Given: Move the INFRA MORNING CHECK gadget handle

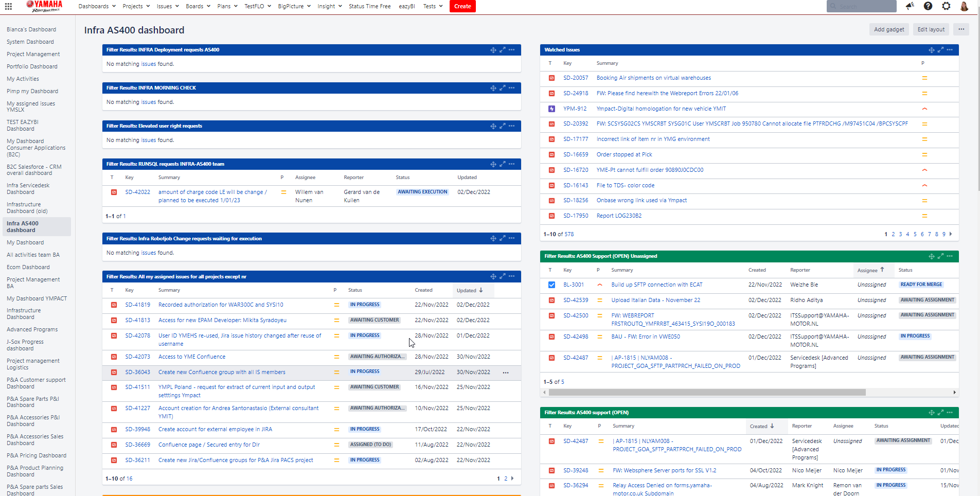Looking at the screenshot, I should (x=493, y=88).
